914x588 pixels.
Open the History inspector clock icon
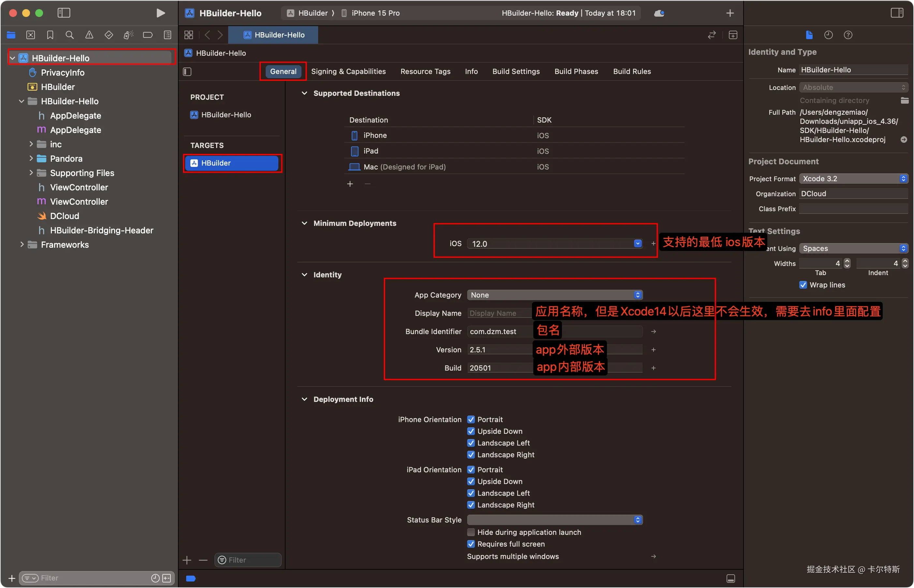(828, 35)
